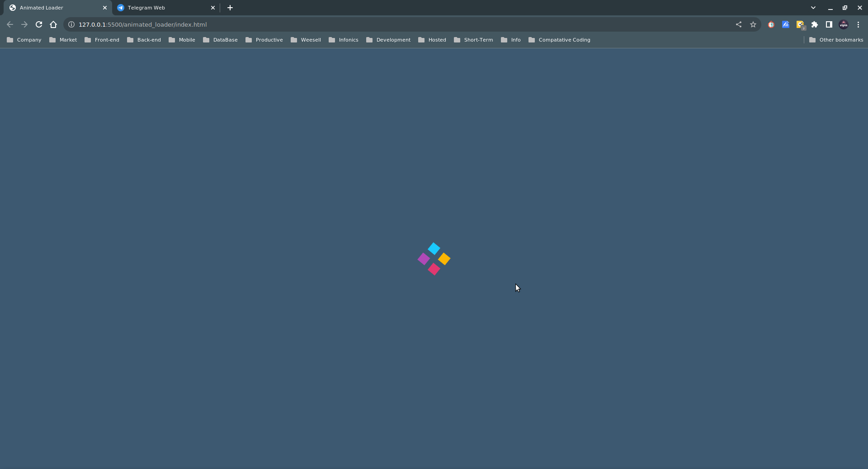The height and width of the screenshot is (469, 868).
Task: Open the share icon in the toolbar
Action: click(x=739, y=24)
